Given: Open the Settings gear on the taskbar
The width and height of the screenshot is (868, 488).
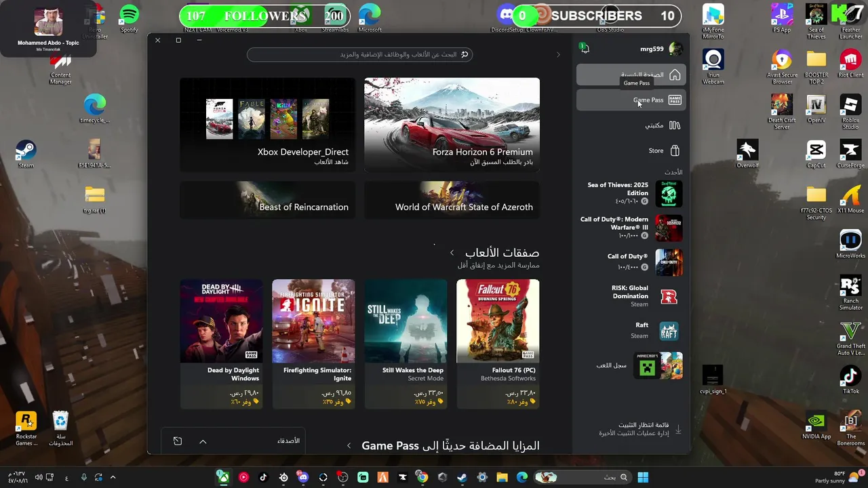Looking at the screenshot, I should click(x=482, y=477).
